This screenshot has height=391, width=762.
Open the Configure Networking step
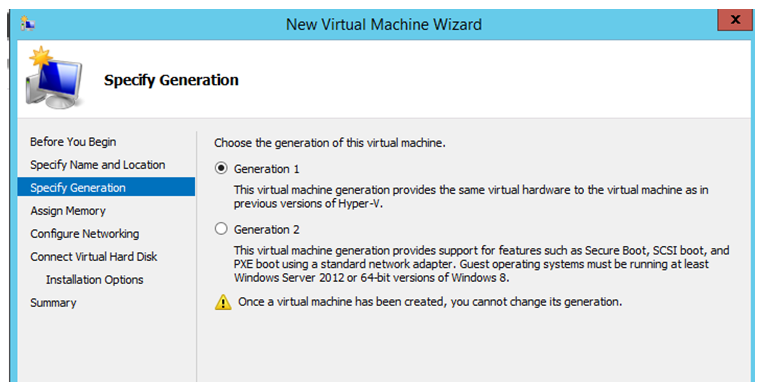pyautogui.click(x=85, y=234)
